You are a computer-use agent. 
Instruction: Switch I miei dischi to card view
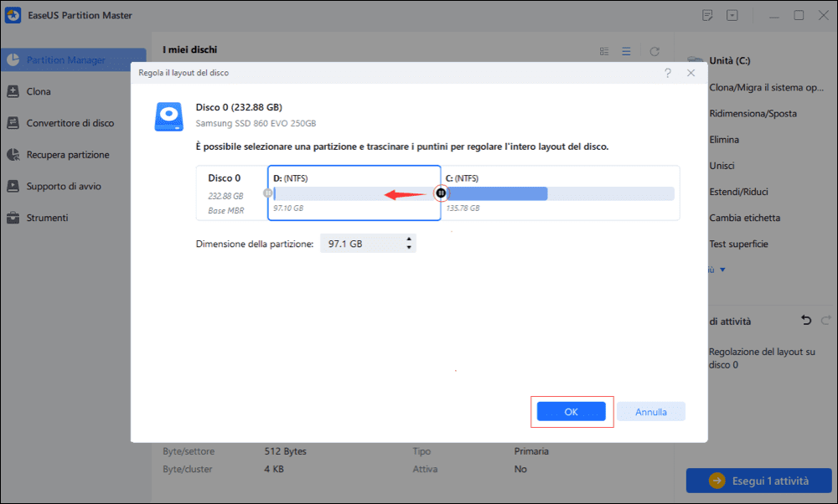604,51
